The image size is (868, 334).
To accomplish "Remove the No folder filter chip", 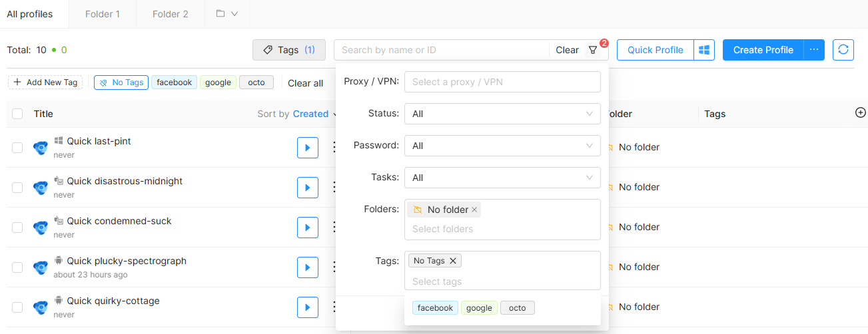I will pyautogui.click(x=474, y=210).
